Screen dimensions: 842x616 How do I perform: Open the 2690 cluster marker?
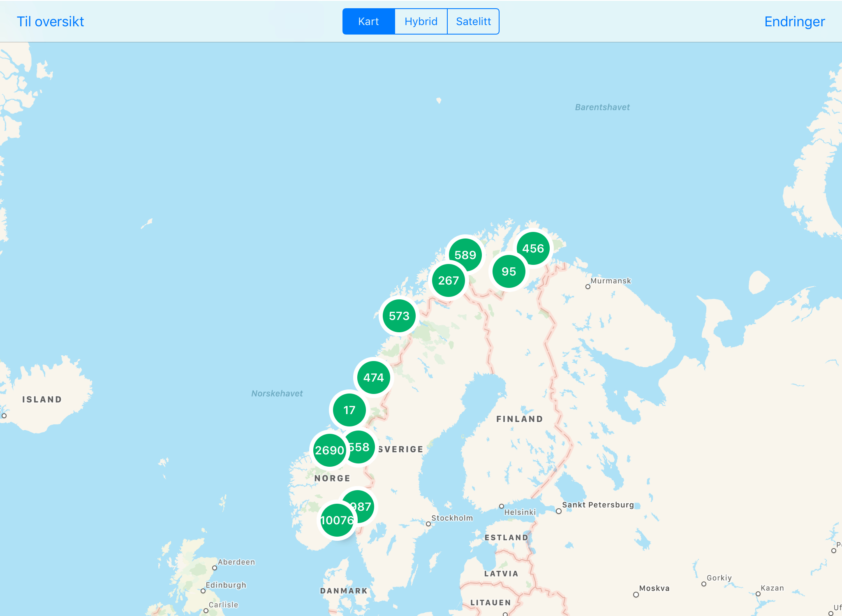pos(329,450)
